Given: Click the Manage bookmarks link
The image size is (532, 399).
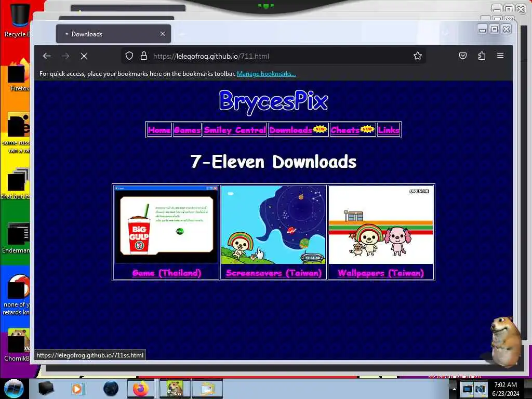Looking at the screenshot, I should [267, 74].
